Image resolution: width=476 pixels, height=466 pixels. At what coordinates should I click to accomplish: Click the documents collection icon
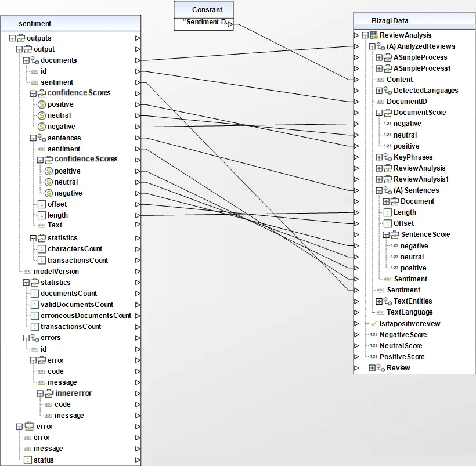pyautogui.click(x=35, y=60)
